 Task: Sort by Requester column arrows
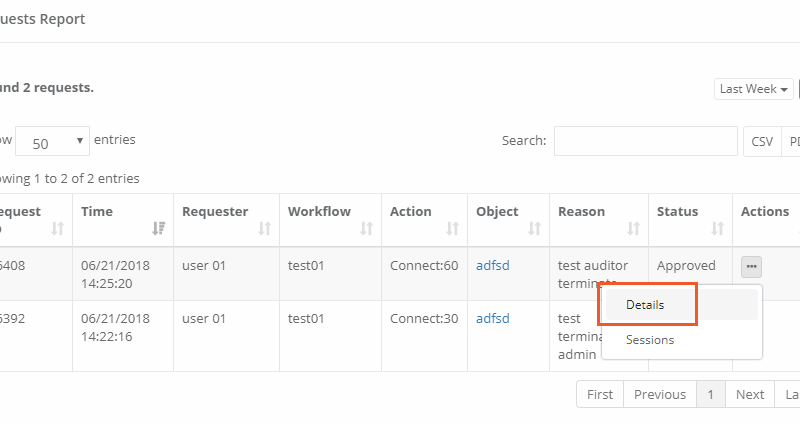pos(264,228)
